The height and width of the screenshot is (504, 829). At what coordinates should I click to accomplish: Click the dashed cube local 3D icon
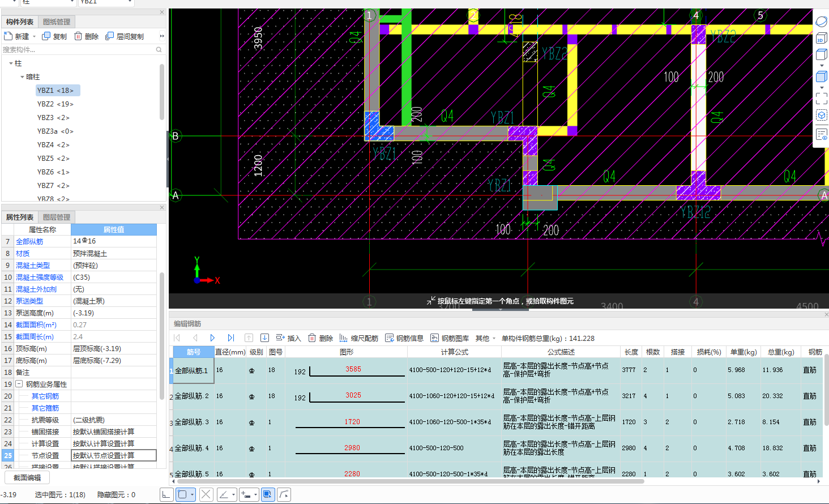coord(822,115)
